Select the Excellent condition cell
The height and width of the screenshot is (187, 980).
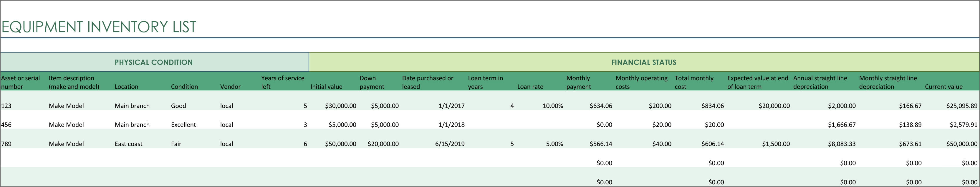click(183, 124)
